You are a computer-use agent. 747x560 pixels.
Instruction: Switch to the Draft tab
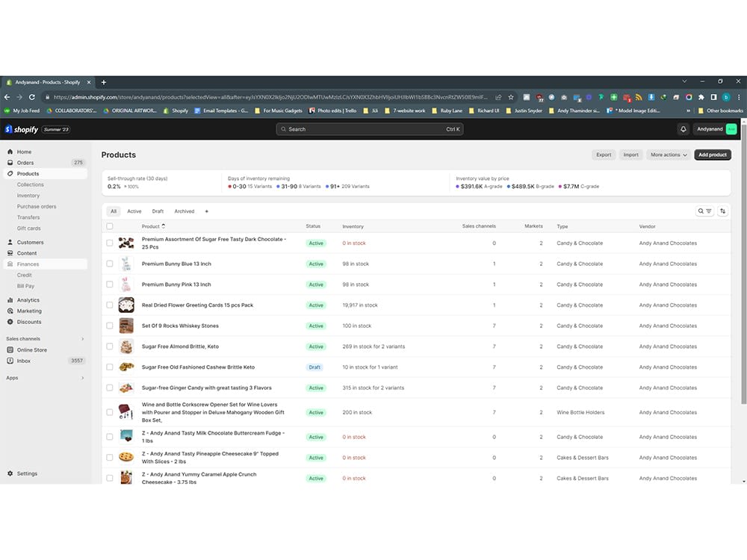(x=158, y=211)
